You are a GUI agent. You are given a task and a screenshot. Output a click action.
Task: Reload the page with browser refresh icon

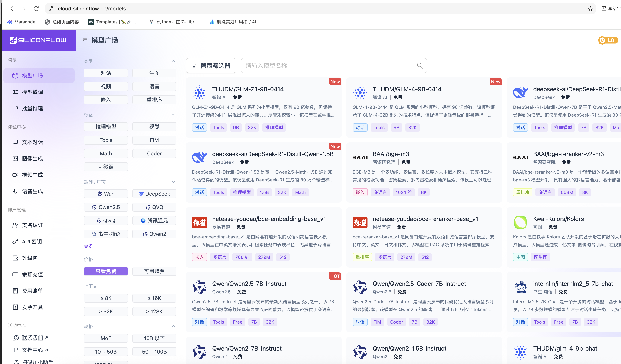coord(36,9)
